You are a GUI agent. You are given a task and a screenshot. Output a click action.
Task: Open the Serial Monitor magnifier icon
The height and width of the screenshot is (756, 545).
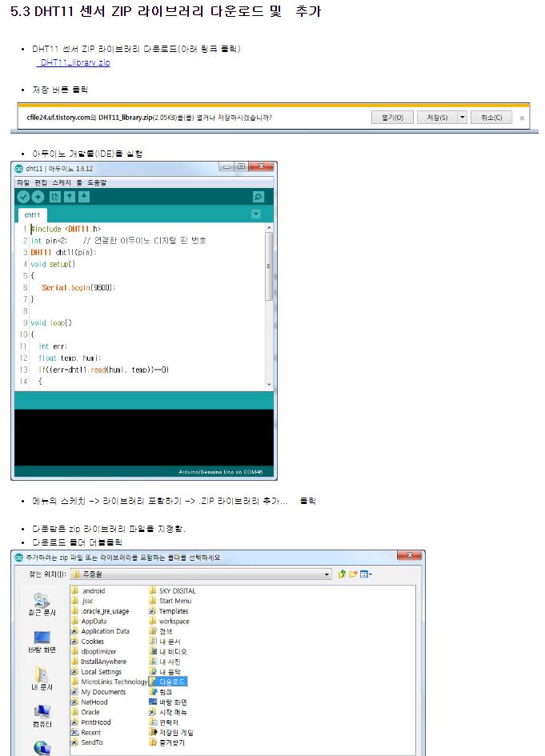(258, 197)
